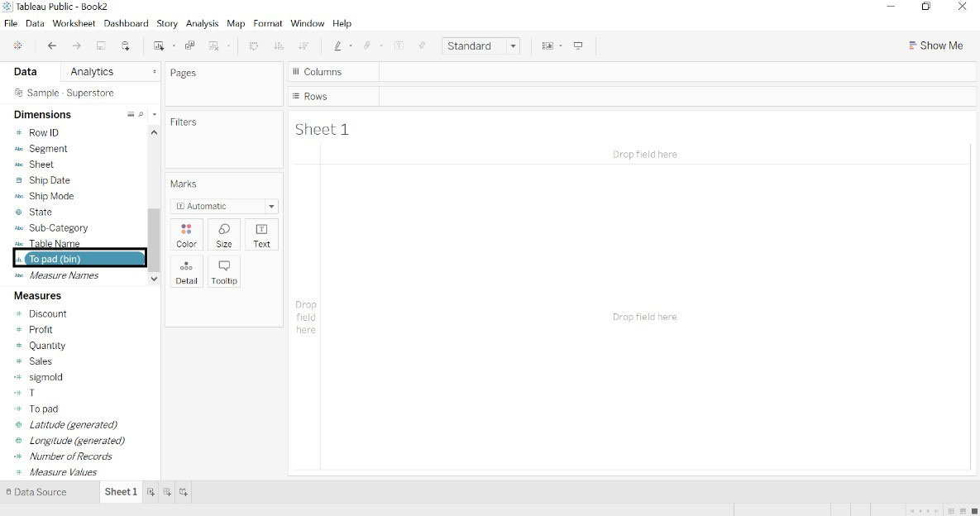Click the Group members paperclip icon
This screenshot has height=516, width=980.
[367, 45]
